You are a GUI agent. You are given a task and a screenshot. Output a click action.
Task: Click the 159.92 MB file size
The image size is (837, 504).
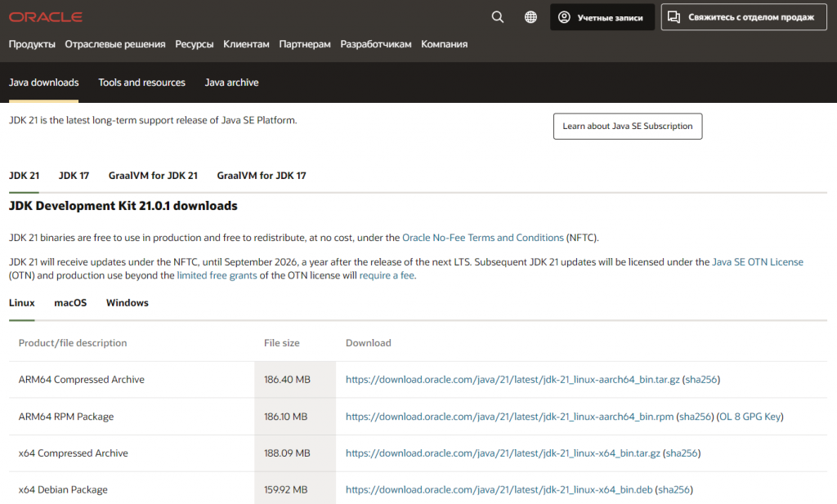(x=285, y=489)
